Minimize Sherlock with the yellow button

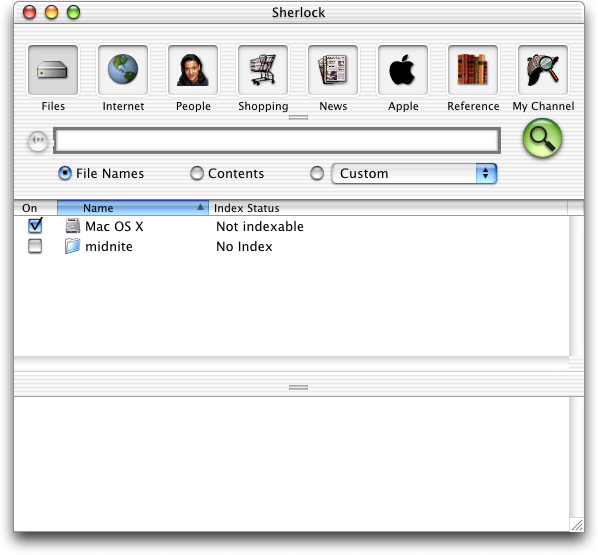coord(51,12)
